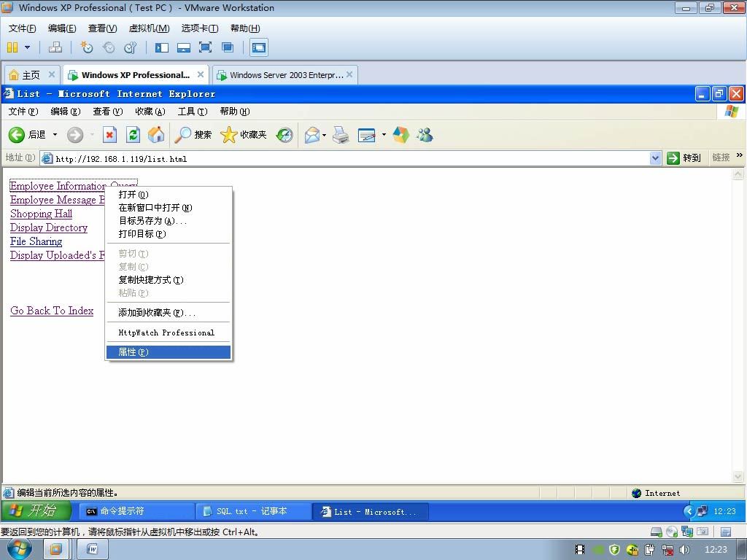Click the VMware pause virtual machine icon
Viewport: 747px width, 560px height.
coord(13,47)
